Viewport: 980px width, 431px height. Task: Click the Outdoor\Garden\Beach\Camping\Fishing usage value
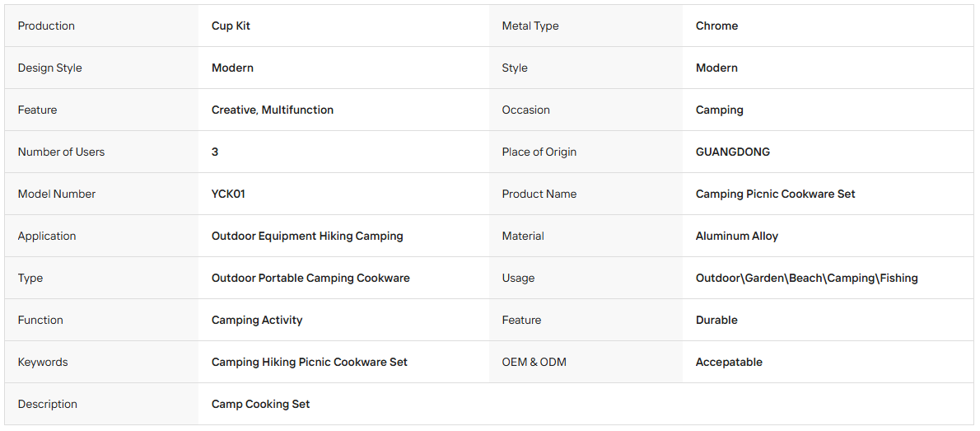pyautogui.click(x=806, y=278)
